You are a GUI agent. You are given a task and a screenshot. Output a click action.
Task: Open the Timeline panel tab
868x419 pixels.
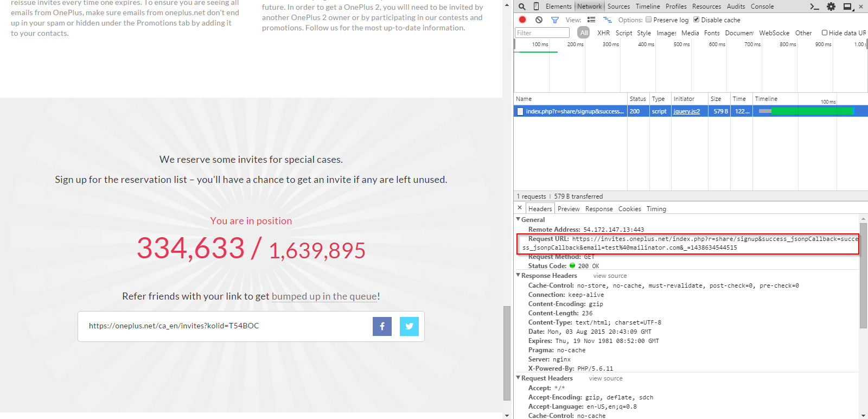648,7
